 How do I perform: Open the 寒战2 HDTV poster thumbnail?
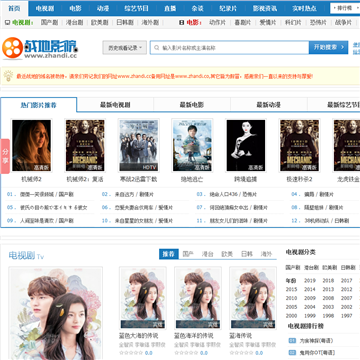tap(138, 145)
